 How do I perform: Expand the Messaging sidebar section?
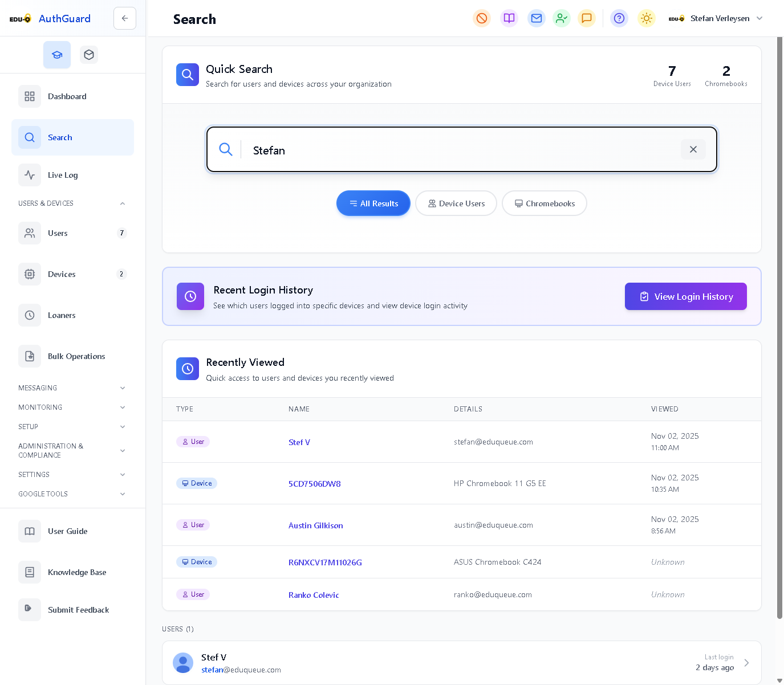pos(72,388)
